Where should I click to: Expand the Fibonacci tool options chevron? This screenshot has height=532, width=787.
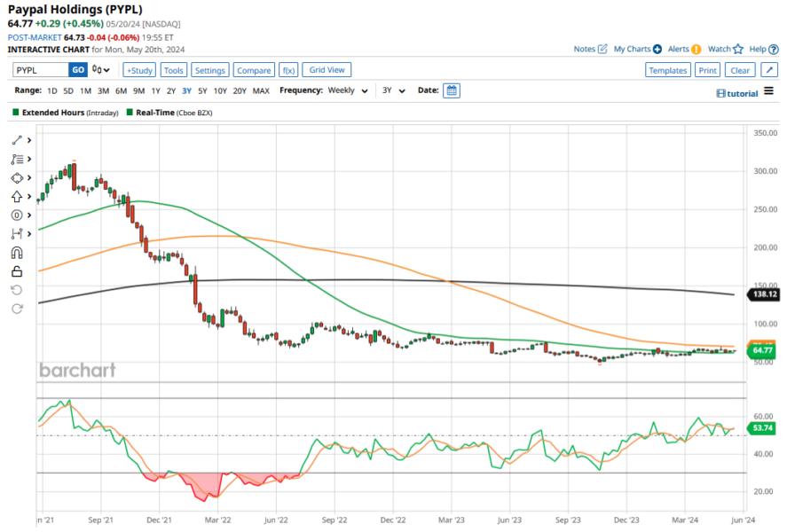point(29,215)
